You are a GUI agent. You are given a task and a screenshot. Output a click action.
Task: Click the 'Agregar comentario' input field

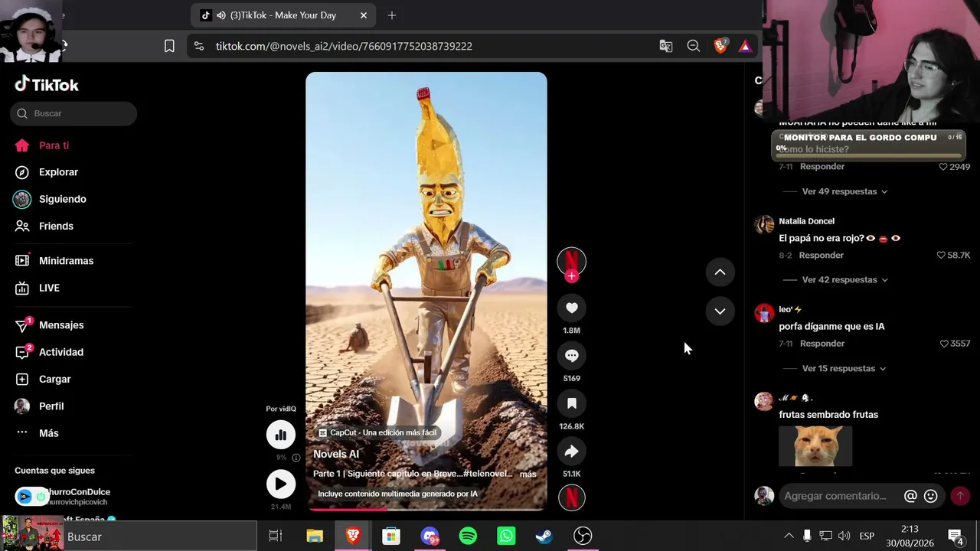pos(838,496)
